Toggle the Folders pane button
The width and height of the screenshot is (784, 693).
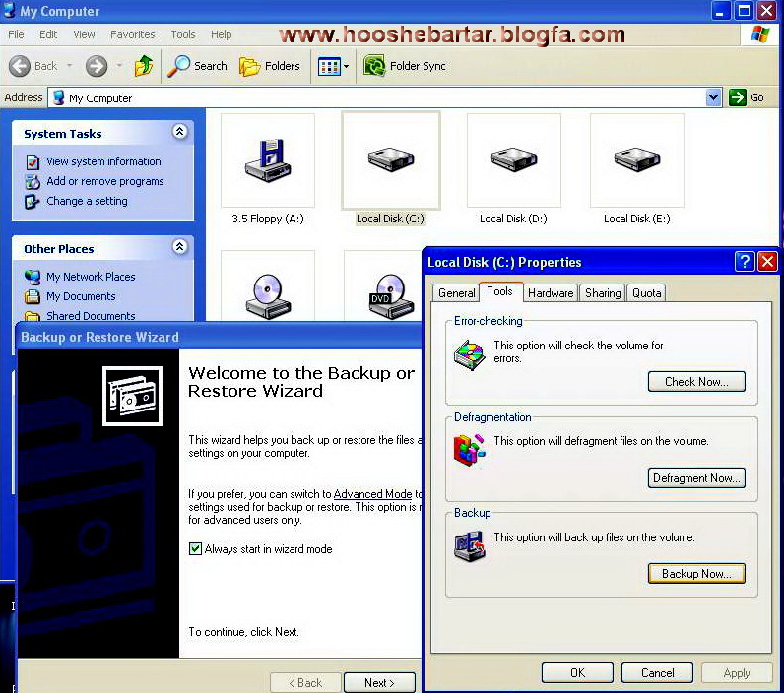(x=270, y=66)
